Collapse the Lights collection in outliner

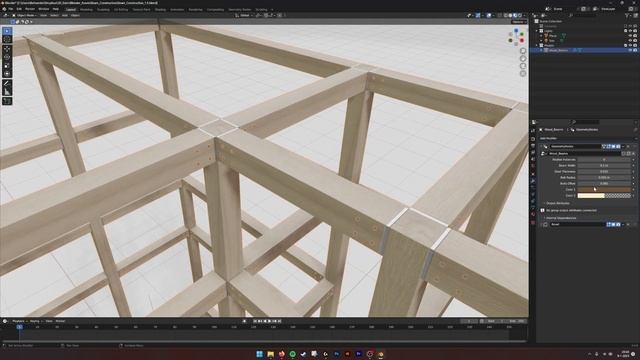[x=537, y=31]
